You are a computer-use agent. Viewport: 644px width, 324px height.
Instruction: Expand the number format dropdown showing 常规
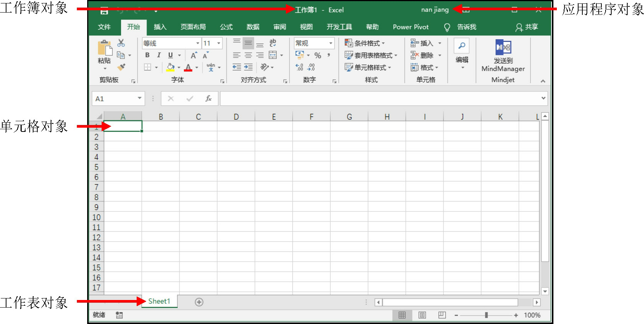(330, 43)
